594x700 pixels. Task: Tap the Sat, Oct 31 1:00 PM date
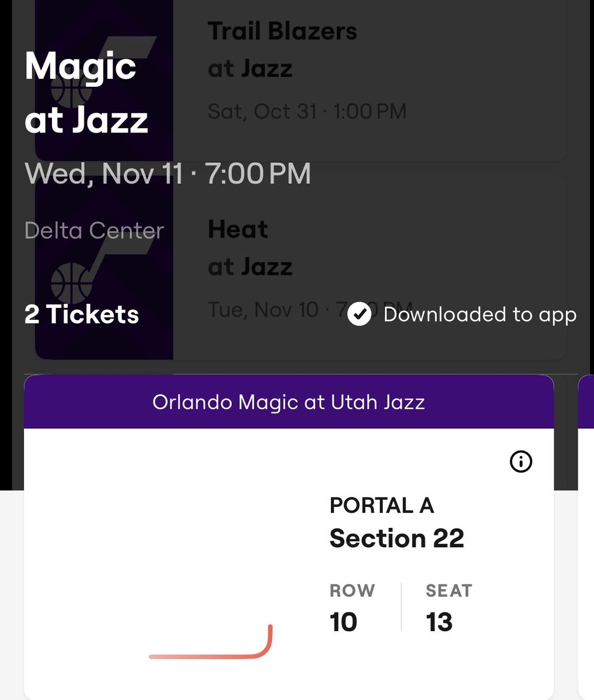[307, 111]
